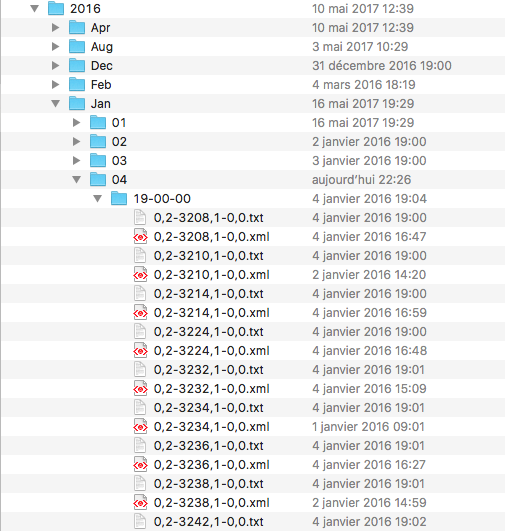Click text file icon of 0,2-3210,1-0,0.txt

click(x=140, y=255)
